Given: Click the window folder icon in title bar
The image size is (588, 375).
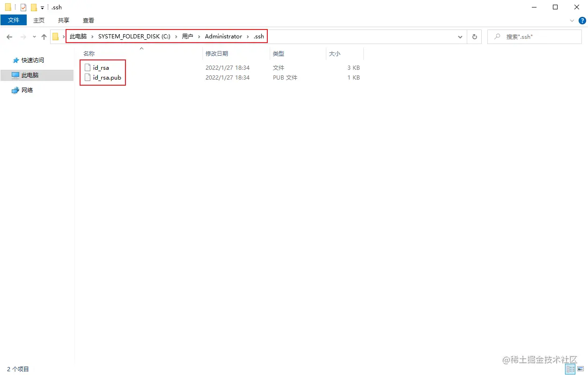Looking at the screenshot, I should [8, 7].
